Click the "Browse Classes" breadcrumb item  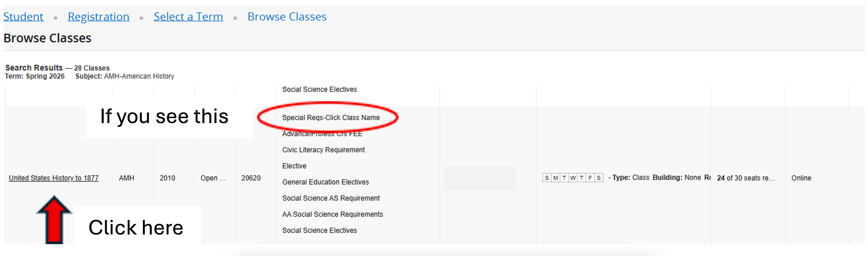click(x=286, y=16)
